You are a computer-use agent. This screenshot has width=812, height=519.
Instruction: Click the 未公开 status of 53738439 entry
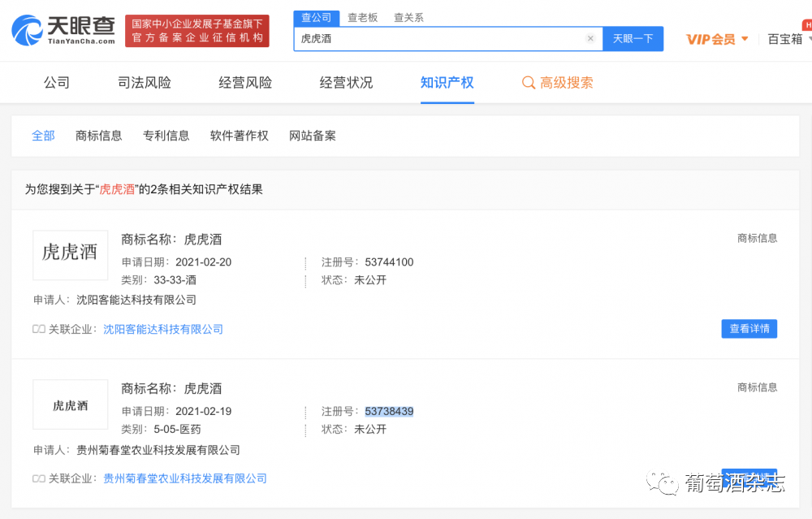click(x=370, y=430)
